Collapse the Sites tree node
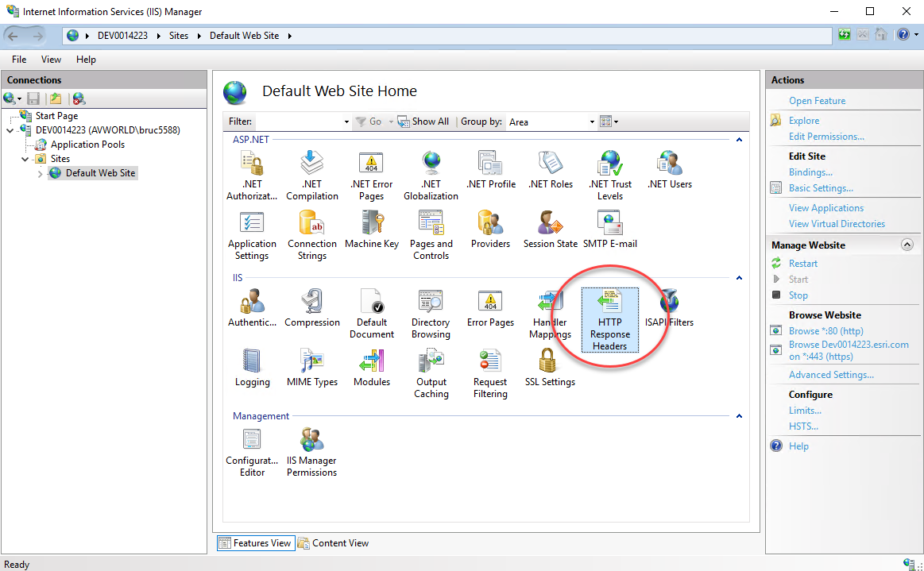Screen dimensions: 924x571 click(x=25, y=159)
